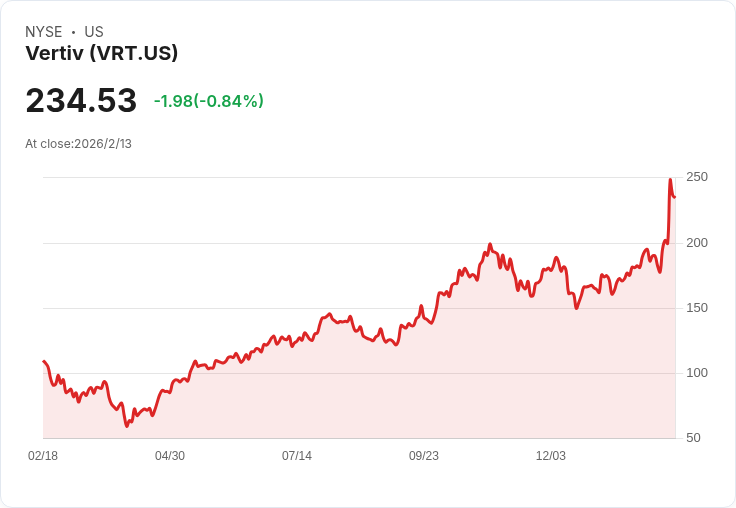Image resolution: width=736 pixels, height=508 pixels.
Task: Click the 200 price axis label
Action: coord(697,243)
